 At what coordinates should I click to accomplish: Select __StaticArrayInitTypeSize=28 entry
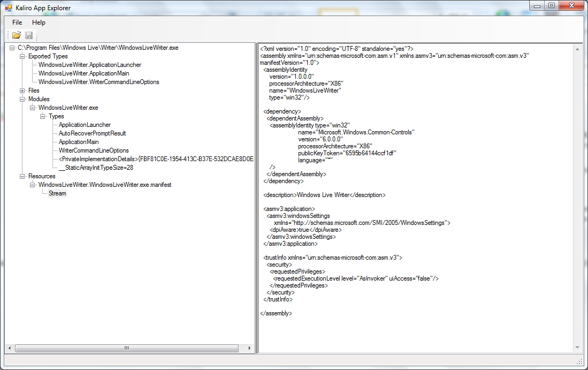coord(96,168)
